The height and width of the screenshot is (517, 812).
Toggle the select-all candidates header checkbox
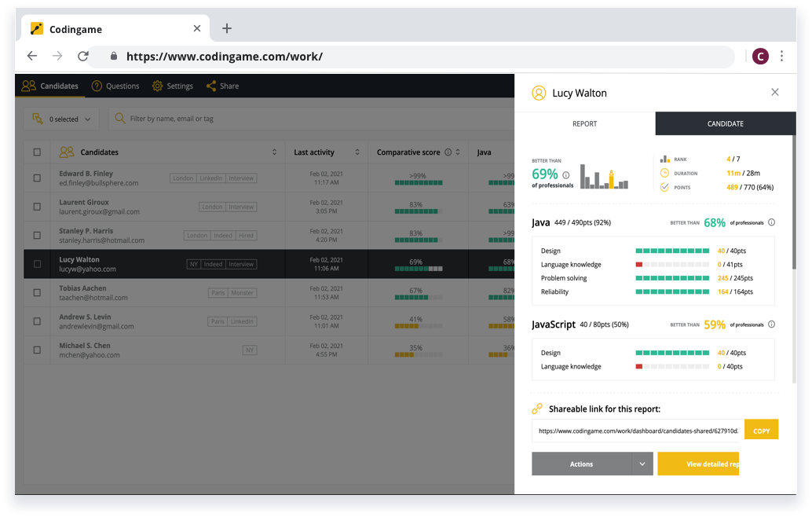37,152
